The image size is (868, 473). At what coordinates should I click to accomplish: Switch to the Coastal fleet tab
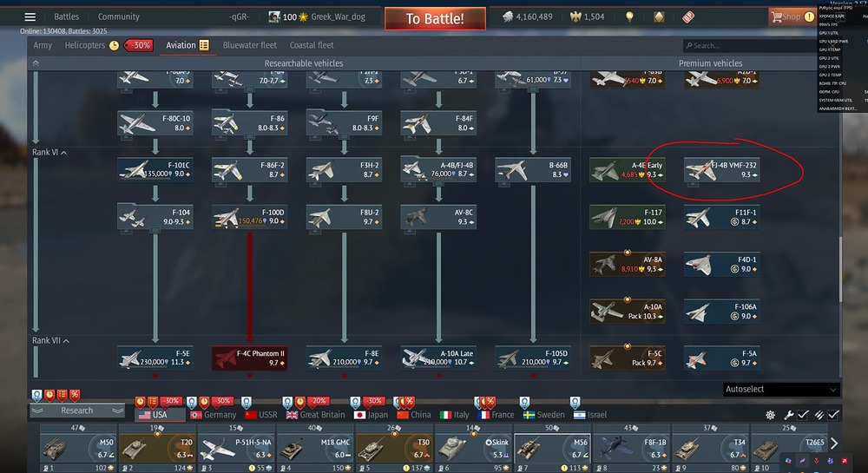[x=312, y=45]
